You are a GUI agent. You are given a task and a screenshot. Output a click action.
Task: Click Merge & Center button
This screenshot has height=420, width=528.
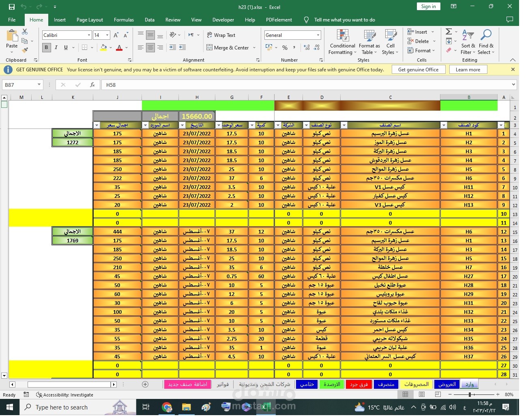point(228,47)
